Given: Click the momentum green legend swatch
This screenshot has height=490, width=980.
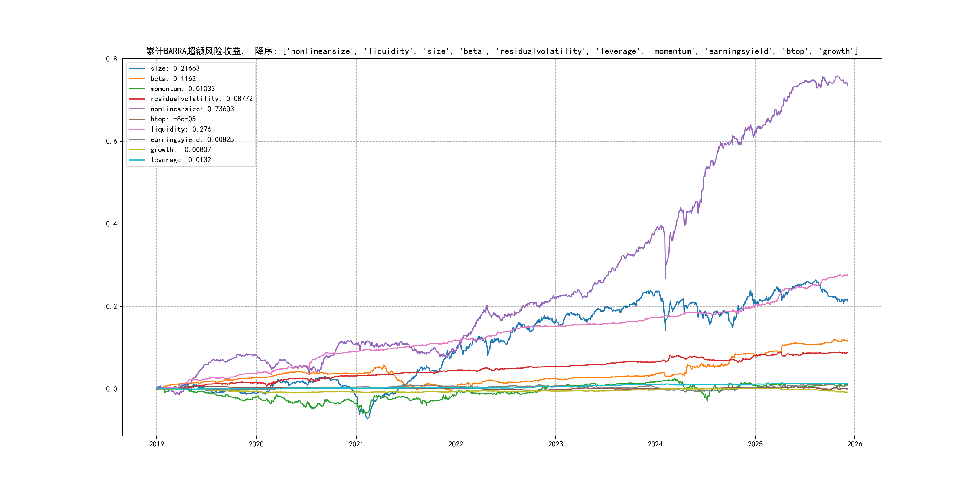Looking at the screenshot, I should 137,89.
